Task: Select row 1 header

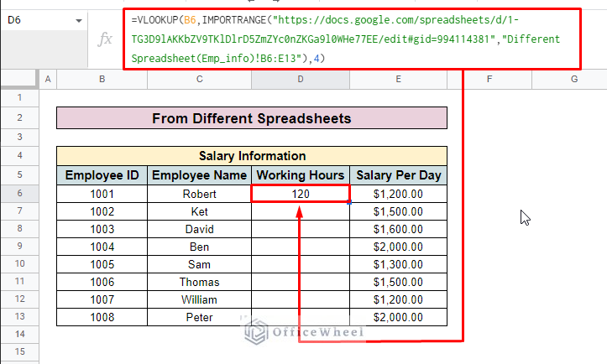Action: 20,98
